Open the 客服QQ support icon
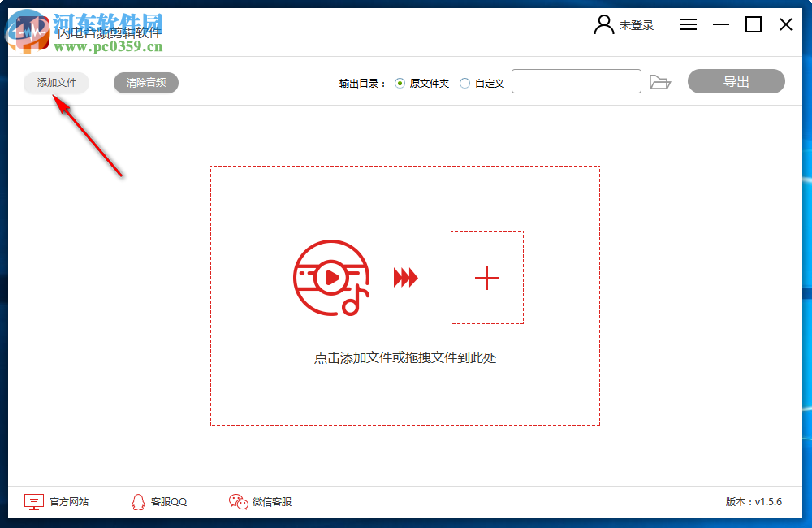Screen dimensions: 812x528 pyautogui.click(x=138, y=502)
